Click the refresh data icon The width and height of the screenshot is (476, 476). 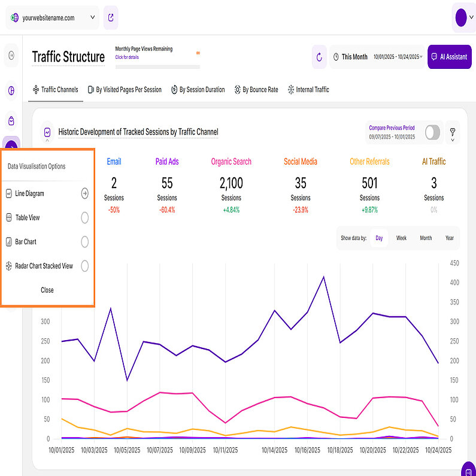319,57
